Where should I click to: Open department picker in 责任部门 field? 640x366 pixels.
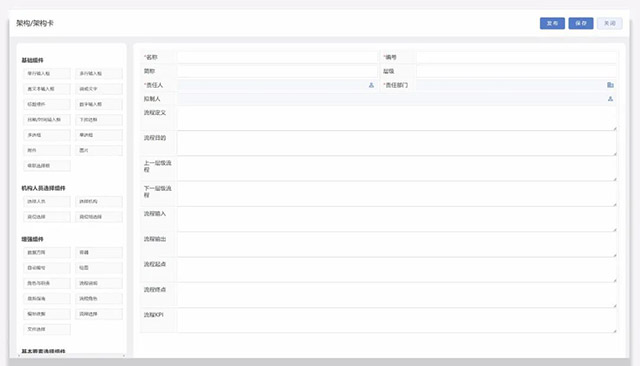pyautogui.click(x=610, y=85)
